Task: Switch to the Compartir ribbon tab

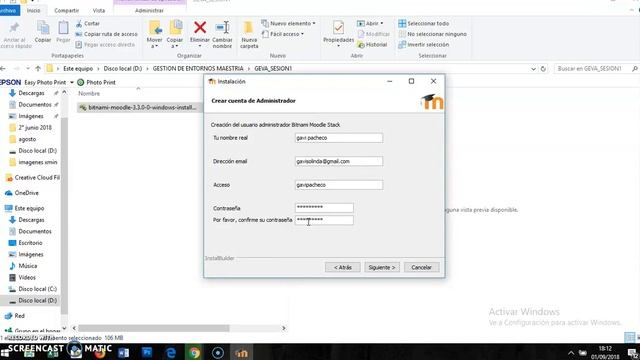Action: [x=67, y=11]
